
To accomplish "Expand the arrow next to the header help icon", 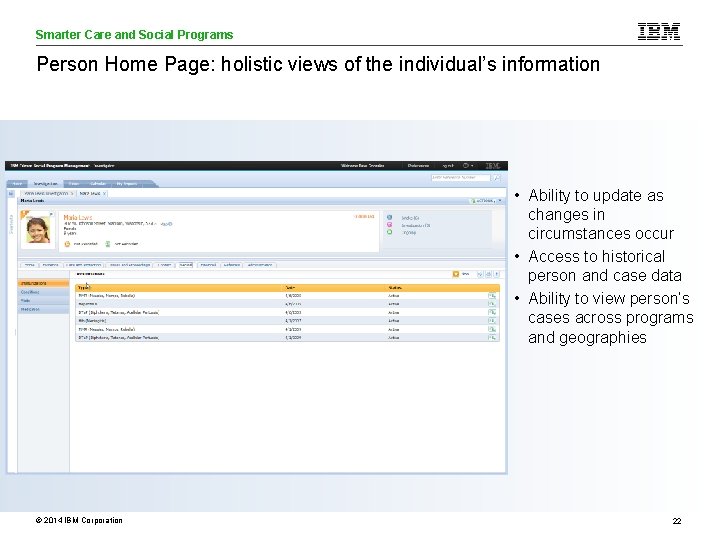I will pyautogui.click(x=472, y=166).
